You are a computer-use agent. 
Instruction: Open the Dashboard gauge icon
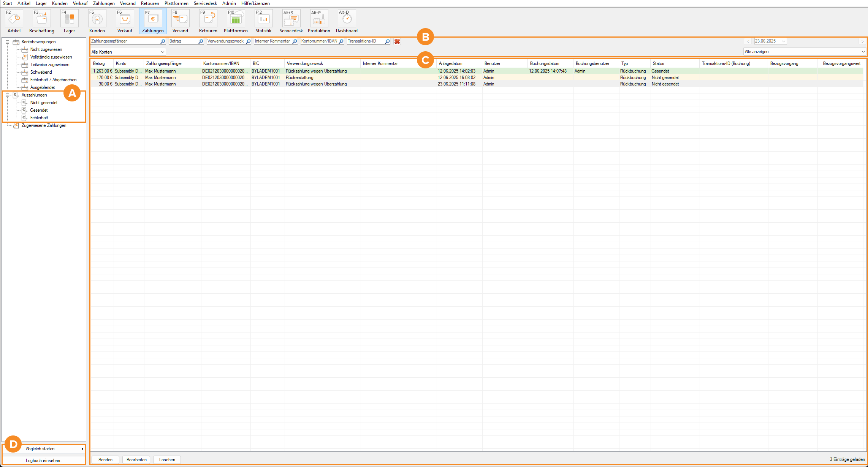[x=347, y=19]
